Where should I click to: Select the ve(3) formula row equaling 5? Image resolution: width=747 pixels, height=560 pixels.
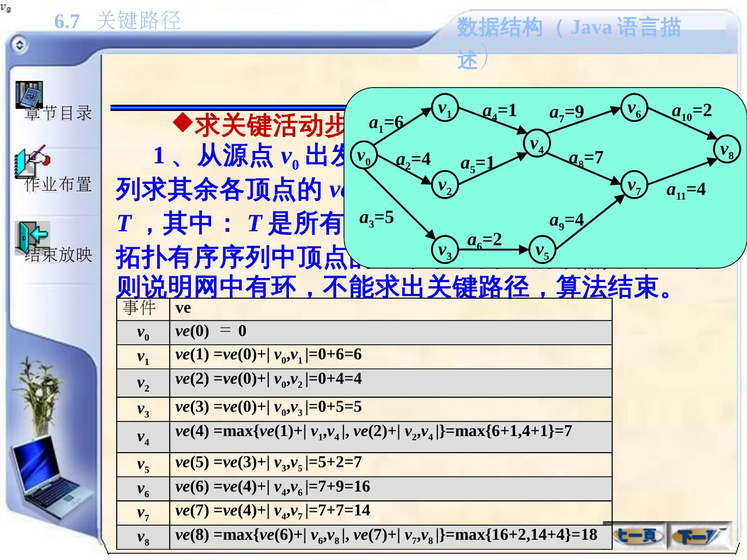[x=391, y=410]
